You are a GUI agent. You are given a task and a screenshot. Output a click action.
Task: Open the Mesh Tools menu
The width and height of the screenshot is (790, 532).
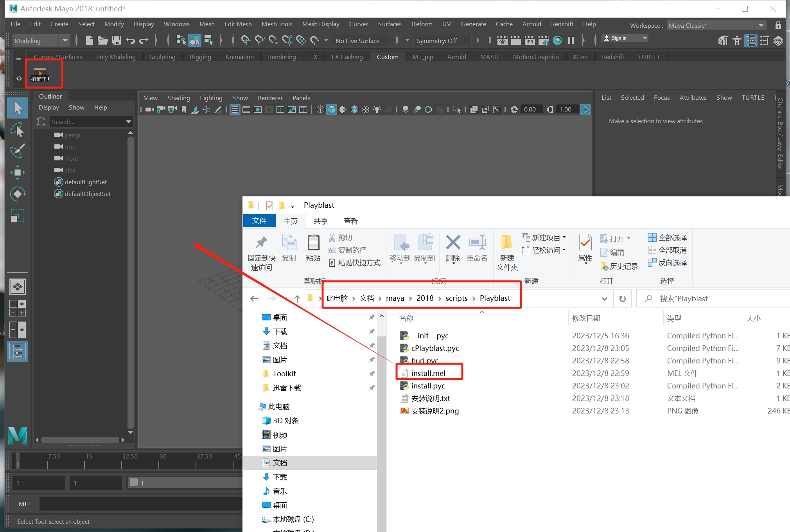coord(277,24)
